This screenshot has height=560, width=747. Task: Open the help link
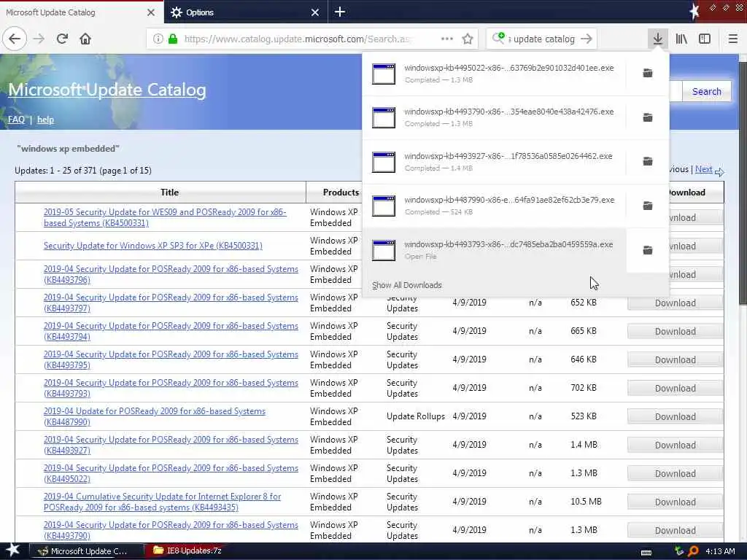(x=45, y=120)
